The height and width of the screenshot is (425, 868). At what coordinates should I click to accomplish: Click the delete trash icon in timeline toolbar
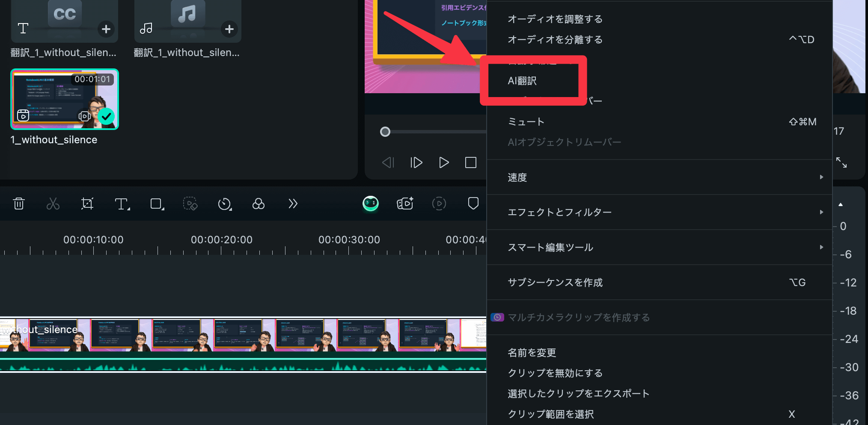tap(19, 204)
